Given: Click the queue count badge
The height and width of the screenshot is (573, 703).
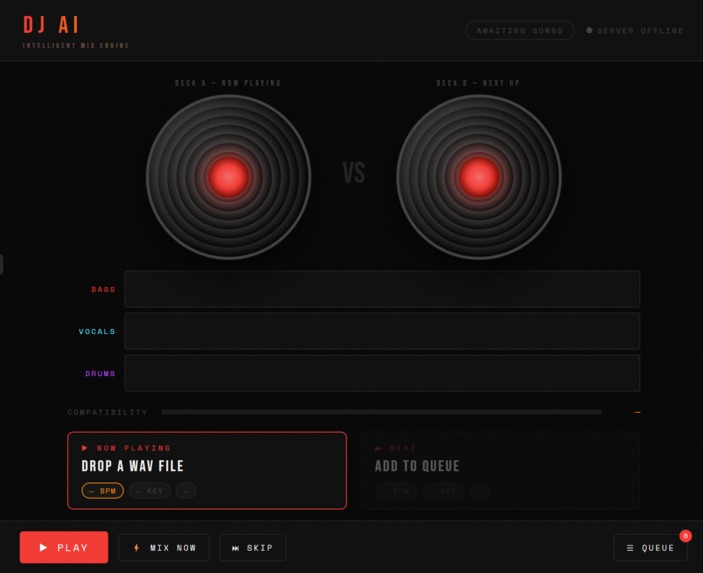Looking at the screenshot, I should point(685,536).
